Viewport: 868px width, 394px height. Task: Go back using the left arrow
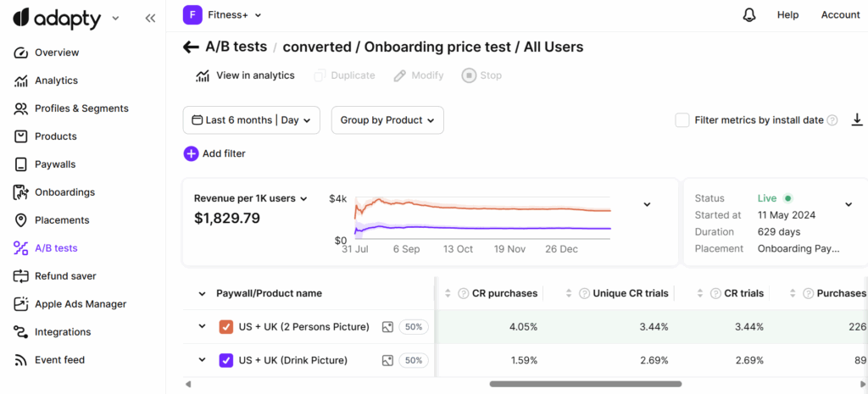click(x=191, y=47)
